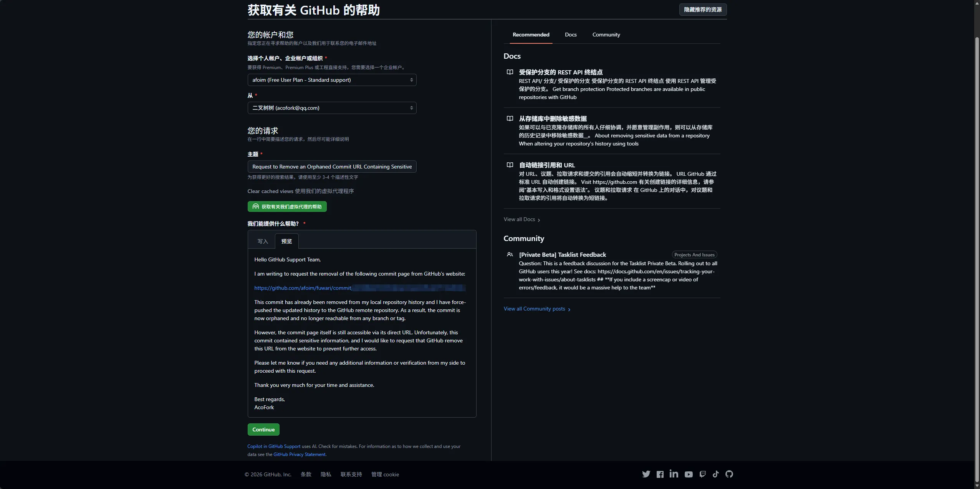Open the GitHub Privacy Statement link
The width and height of the screenshot is (980, 489).
[x=299, y=454]
